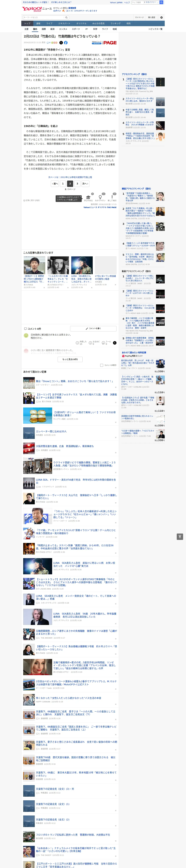Select page 3 in pagination
This screenshot has width=186, height=868.
click(77, 184)
